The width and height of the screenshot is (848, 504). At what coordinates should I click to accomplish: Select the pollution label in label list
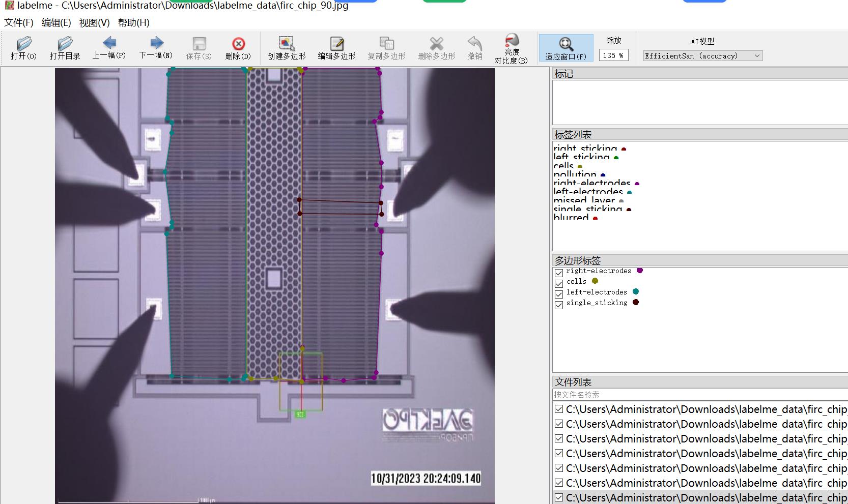pos(575,174)
